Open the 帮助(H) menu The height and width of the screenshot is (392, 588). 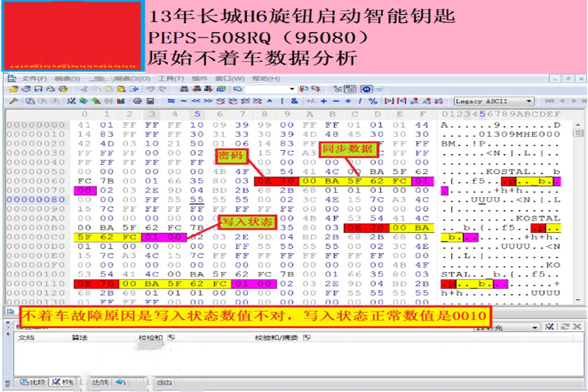tap(266, 79)
